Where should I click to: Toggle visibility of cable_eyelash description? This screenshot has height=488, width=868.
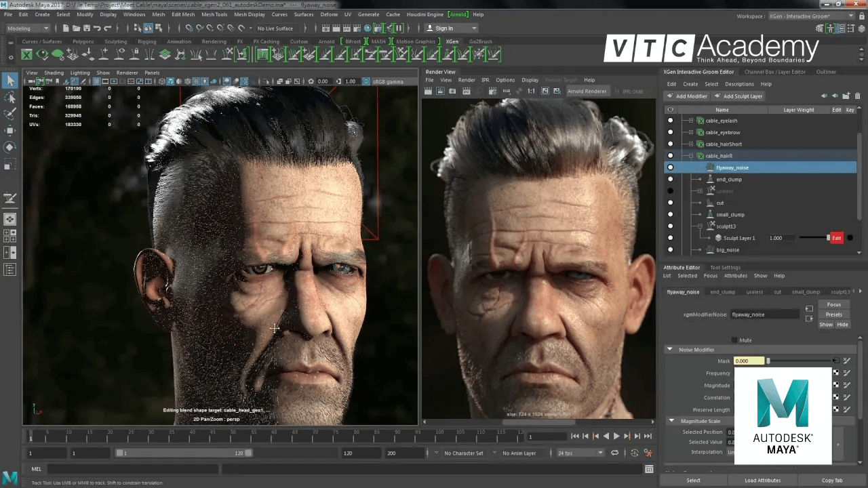click(x=670, y=120)
